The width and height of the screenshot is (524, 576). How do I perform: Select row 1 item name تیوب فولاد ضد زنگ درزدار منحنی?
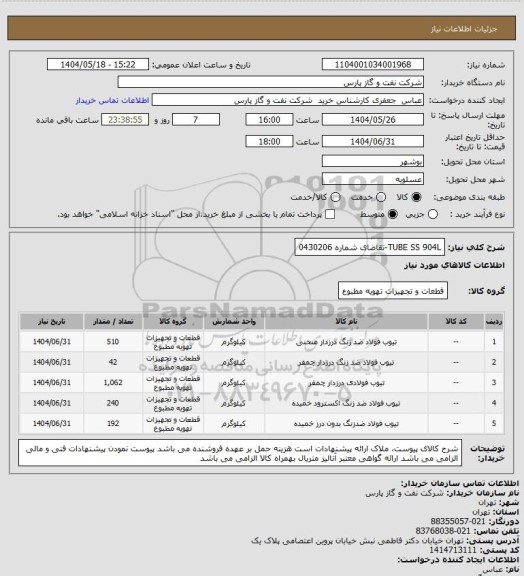pos(346,342)
